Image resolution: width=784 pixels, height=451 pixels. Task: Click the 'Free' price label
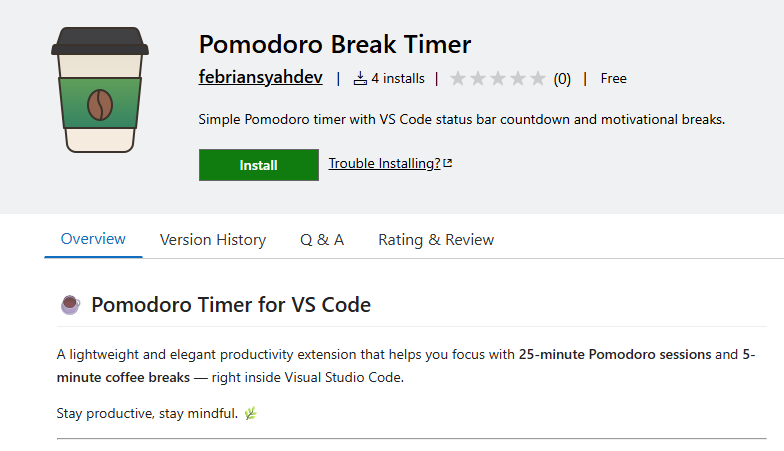click(x=614, y=78)
